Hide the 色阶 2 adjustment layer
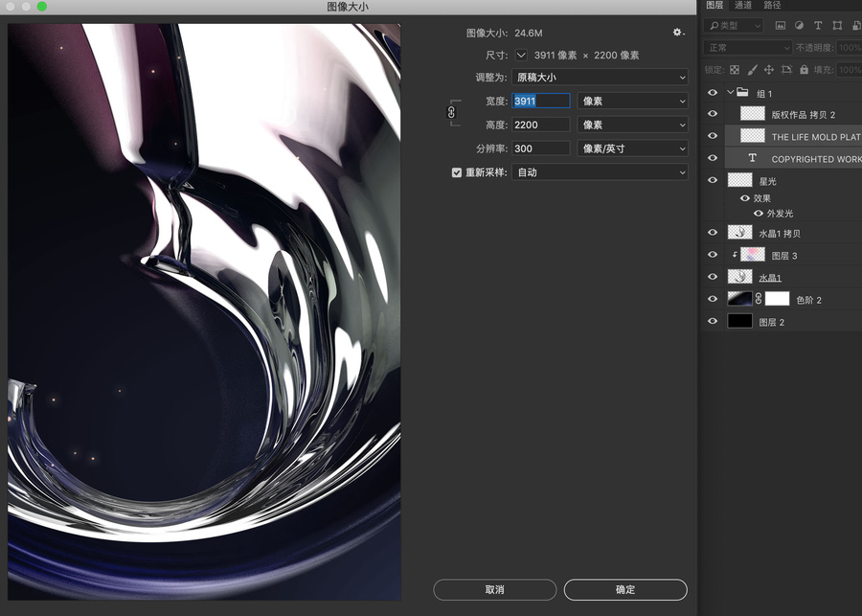862x616 pixels. tap(713, 299)
